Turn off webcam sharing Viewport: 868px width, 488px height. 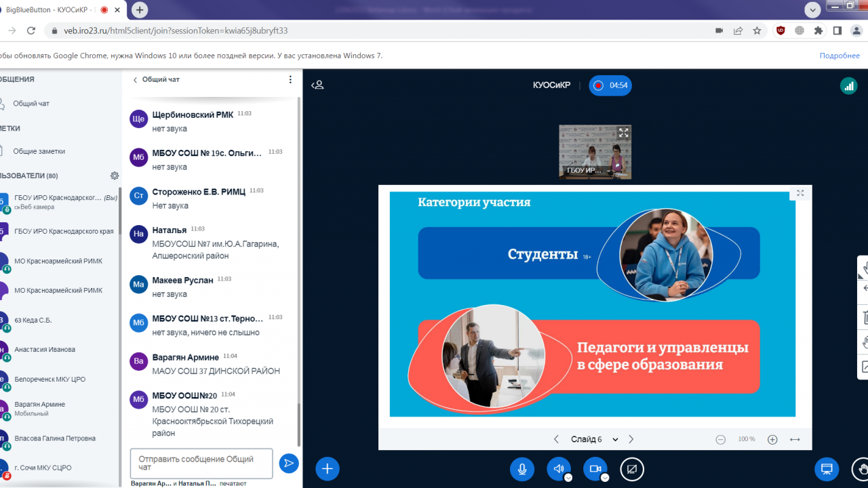pos(595,468)
